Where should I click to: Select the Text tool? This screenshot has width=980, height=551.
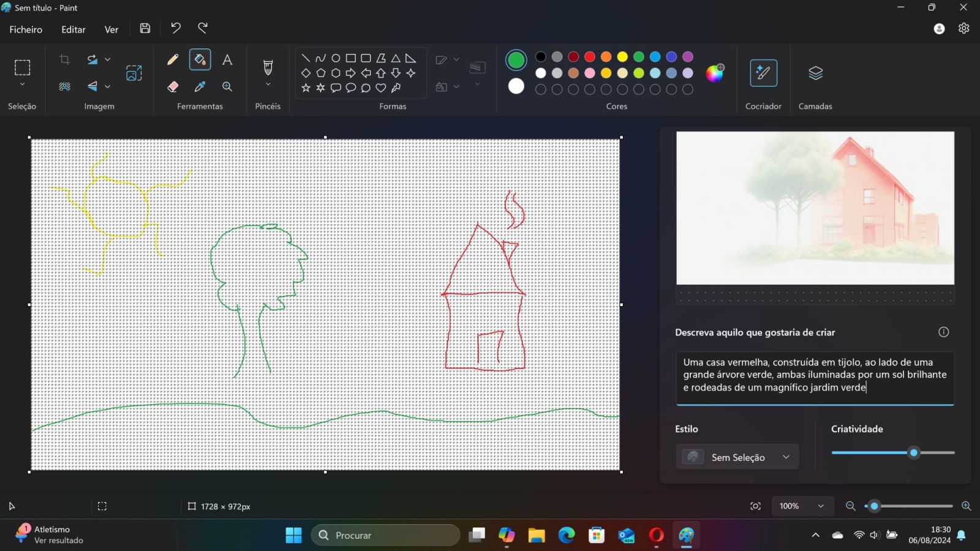pos(227,59)
